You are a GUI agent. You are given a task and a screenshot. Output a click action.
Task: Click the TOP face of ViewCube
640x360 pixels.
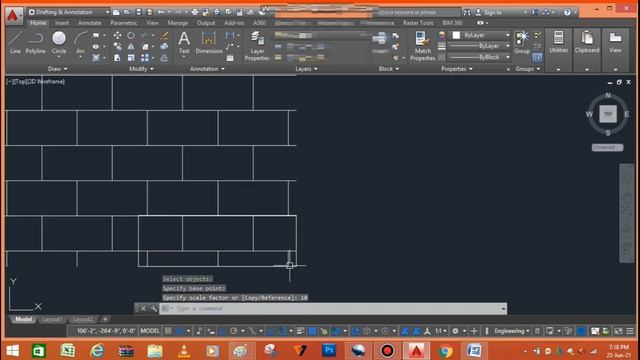608,114
